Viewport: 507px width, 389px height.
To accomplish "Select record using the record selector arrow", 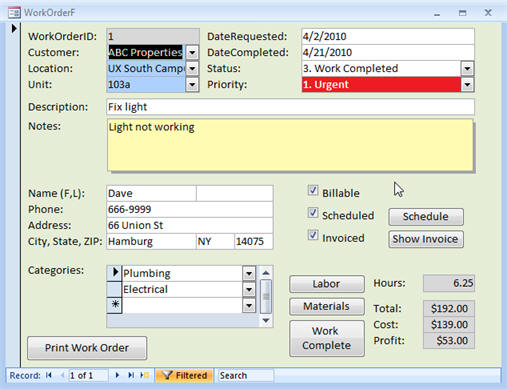I will click(14, 28).
